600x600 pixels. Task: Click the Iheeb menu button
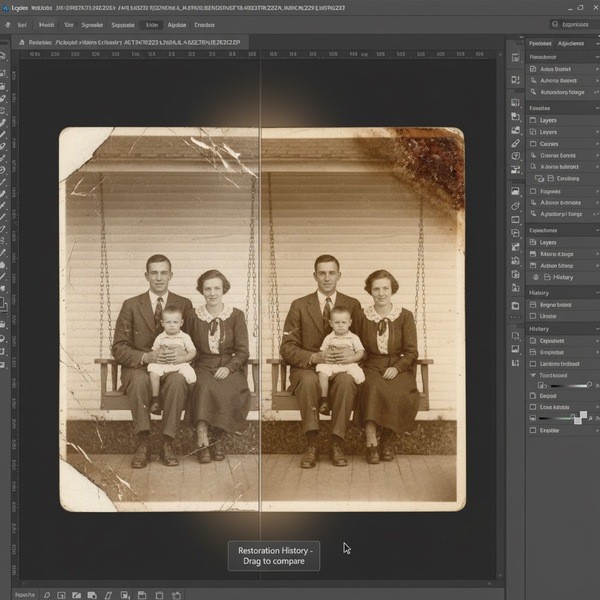(x=47, y=25)
